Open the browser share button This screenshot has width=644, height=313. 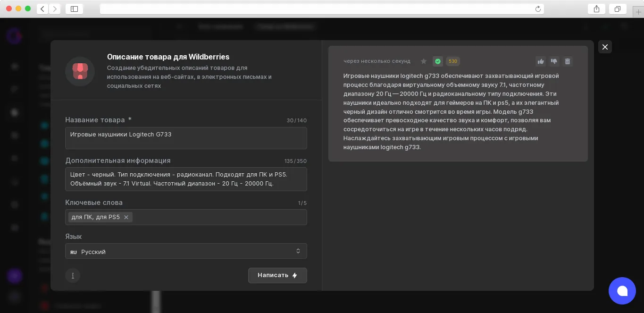point(596,8)
